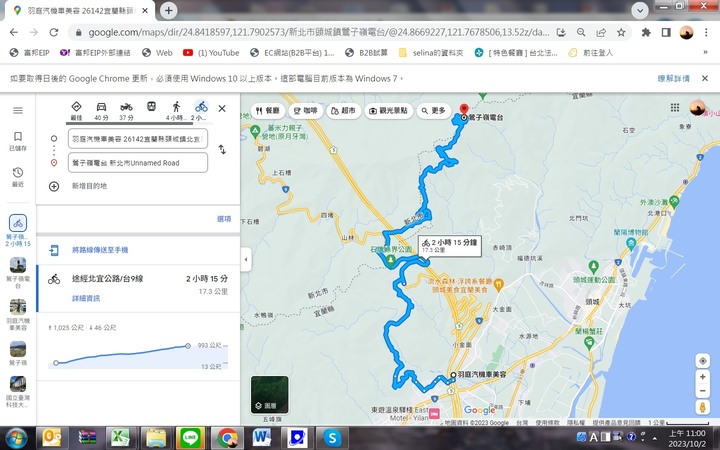
Task: Edit the starting point field 羽庭汽機車美容
Action: coord(138,139)
